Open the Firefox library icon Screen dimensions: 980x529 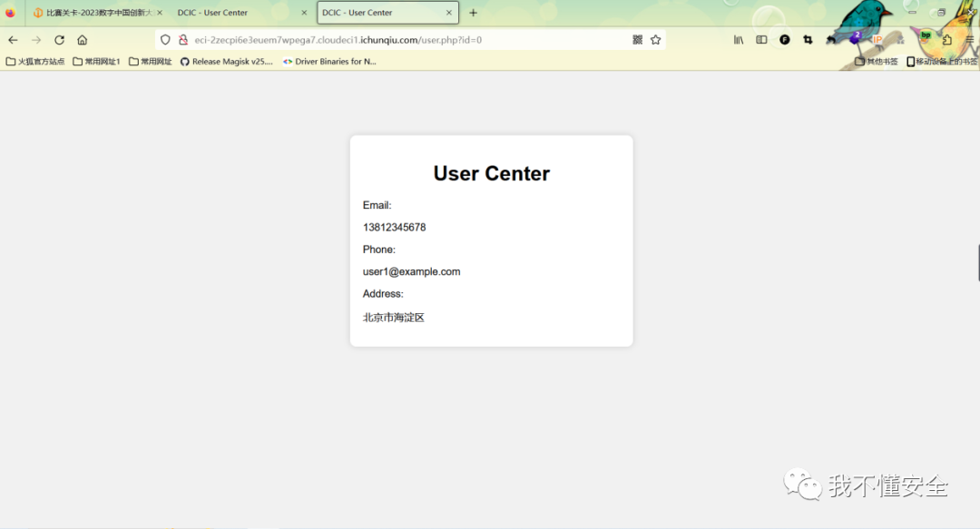pyautogui.click(x=739, y=40)
